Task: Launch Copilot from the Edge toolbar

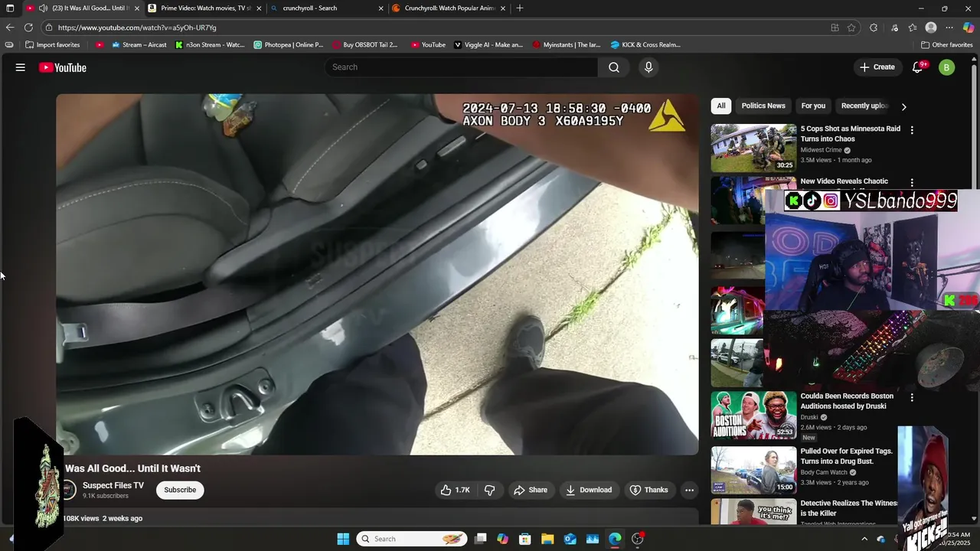Action: 969,28
